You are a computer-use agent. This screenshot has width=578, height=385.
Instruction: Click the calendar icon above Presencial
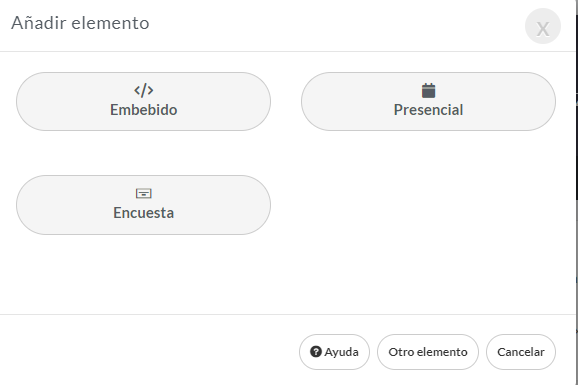[x=428, y=90]
